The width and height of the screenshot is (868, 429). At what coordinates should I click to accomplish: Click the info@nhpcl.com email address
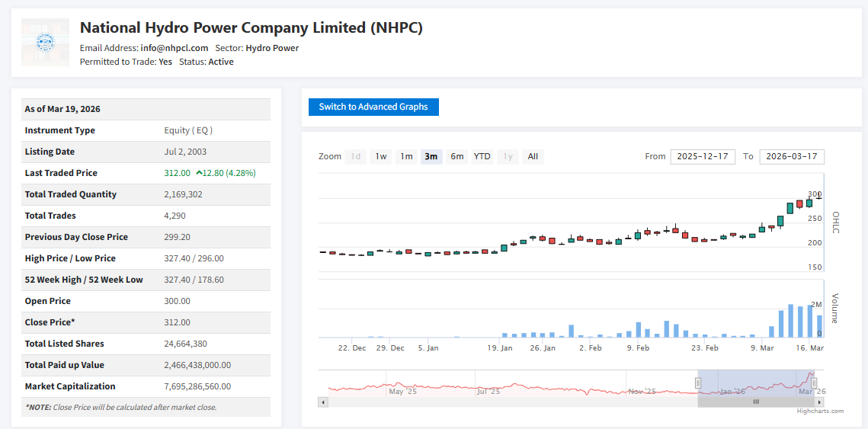point(175,48)
